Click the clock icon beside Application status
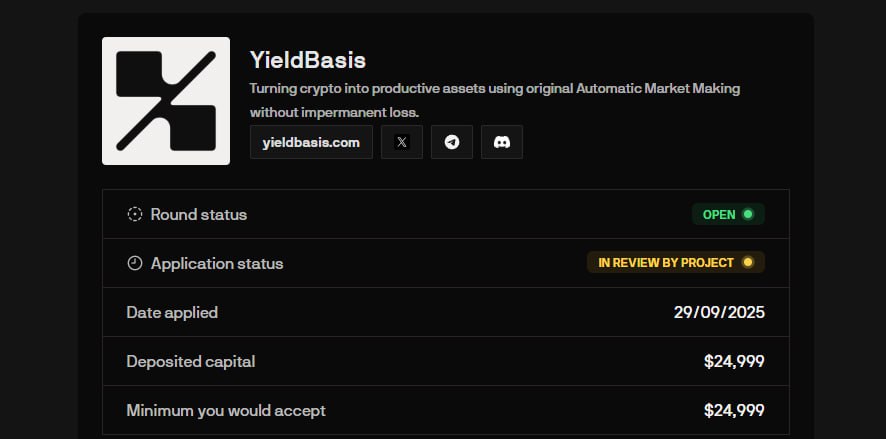 coord(135,263)
